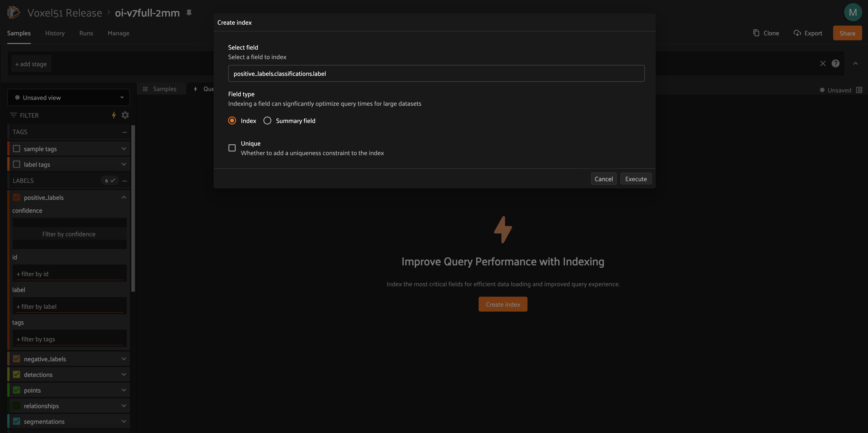Open the view bar help question icon
The image size is (868, 433).
(x=835, y=64)
